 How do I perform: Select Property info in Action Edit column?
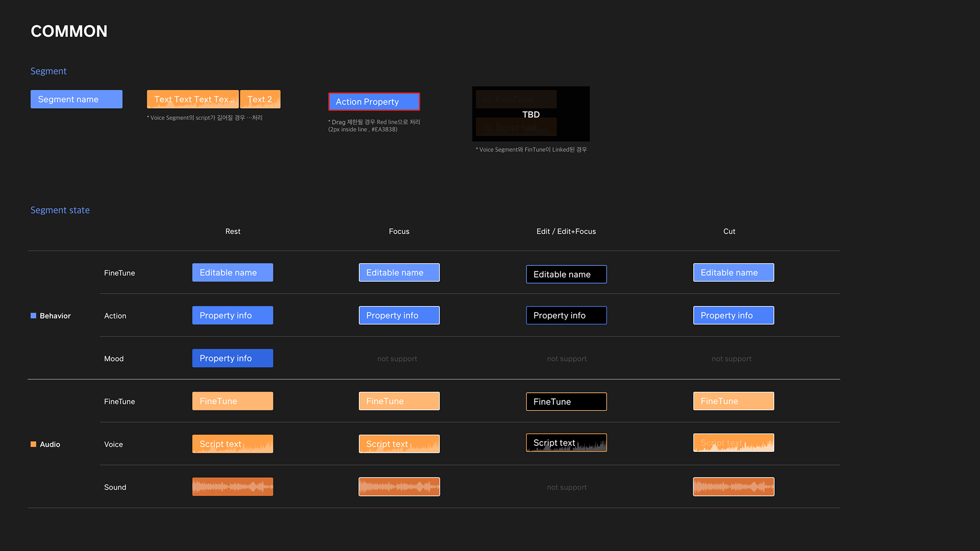[566, 315]
